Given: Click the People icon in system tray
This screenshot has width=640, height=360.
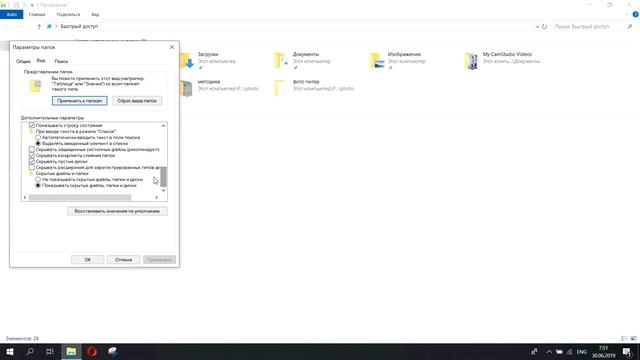Looking at the screenshot, I should tap(534, 351).
